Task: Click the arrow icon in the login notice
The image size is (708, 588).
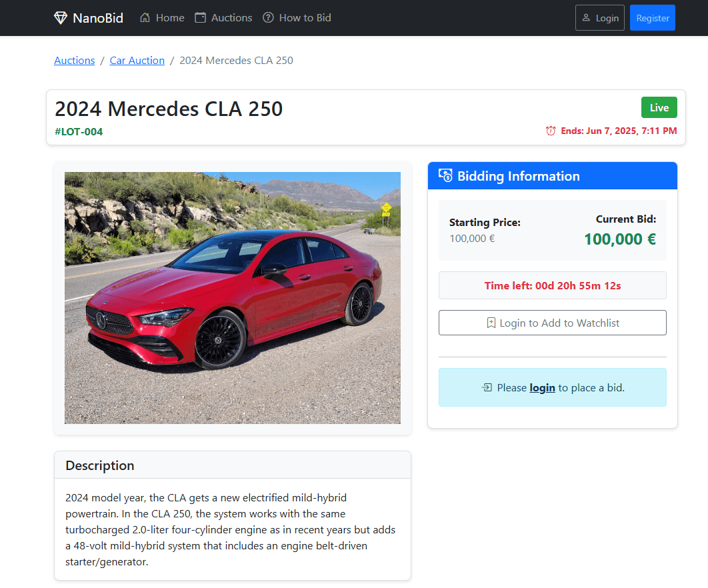Action: pos(487,387)
